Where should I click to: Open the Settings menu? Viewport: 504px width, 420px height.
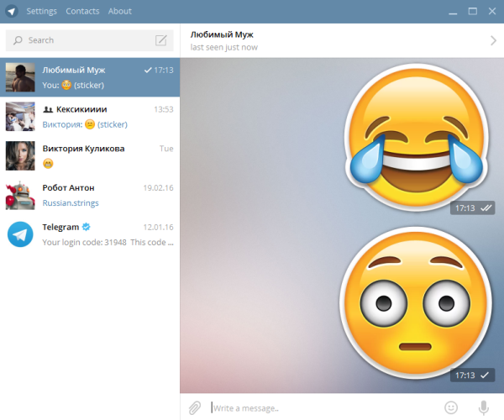pyautogui.click(x=42, y=11)
